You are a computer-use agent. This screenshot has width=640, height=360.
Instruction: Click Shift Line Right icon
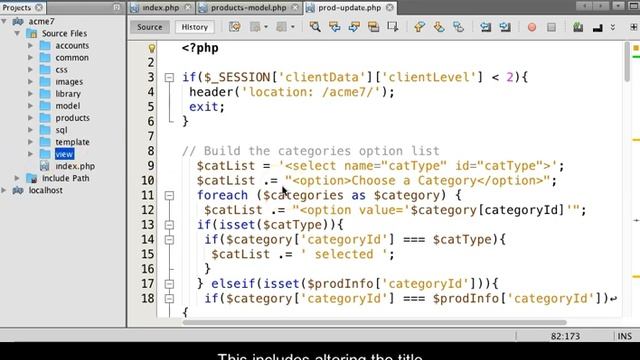(505, 27)
